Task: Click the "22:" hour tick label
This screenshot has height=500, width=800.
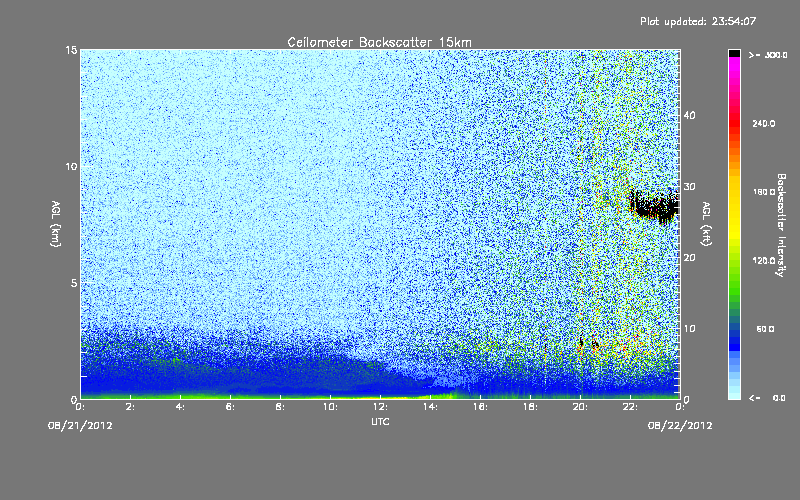Action: (631, 407)
